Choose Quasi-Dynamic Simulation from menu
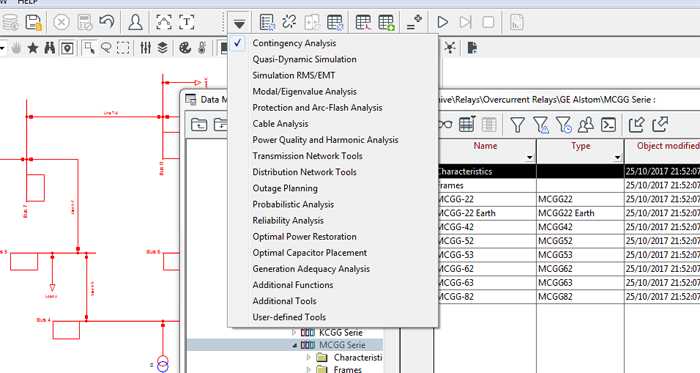The image size is (700, 373). [304, 59]
